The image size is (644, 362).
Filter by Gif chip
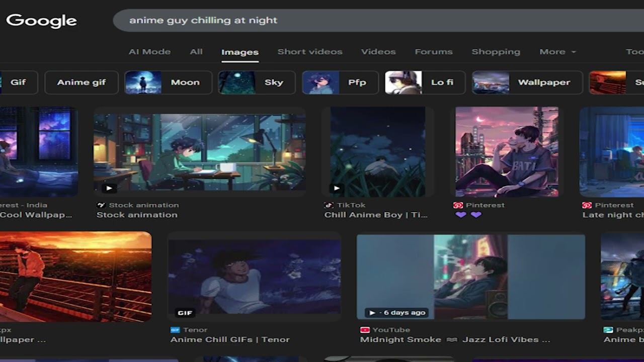(18, 82)
